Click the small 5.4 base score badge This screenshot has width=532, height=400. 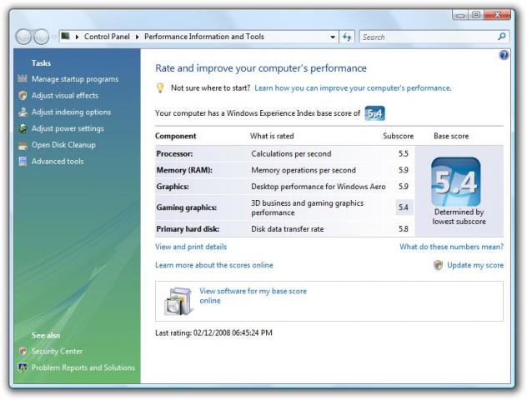point(374,113)
